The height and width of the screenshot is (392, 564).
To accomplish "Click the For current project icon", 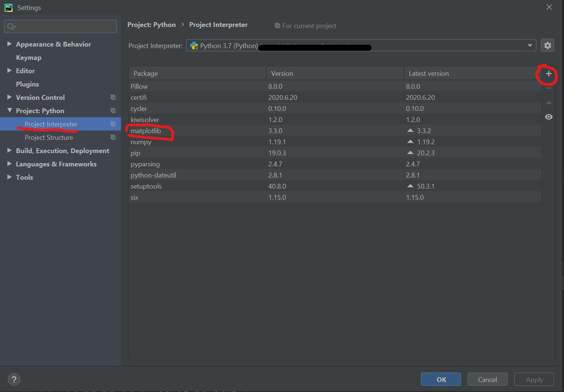I will [x=277, y=26].
